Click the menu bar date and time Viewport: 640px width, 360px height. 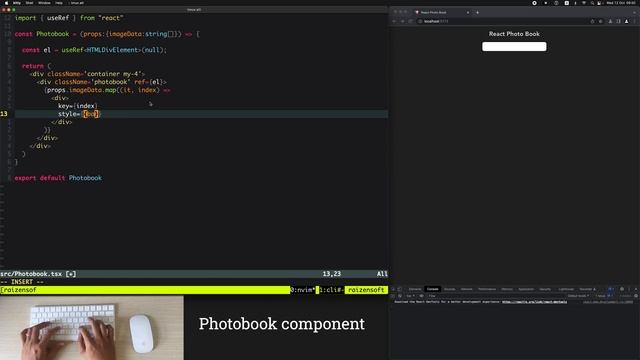(x=621, y=3)
